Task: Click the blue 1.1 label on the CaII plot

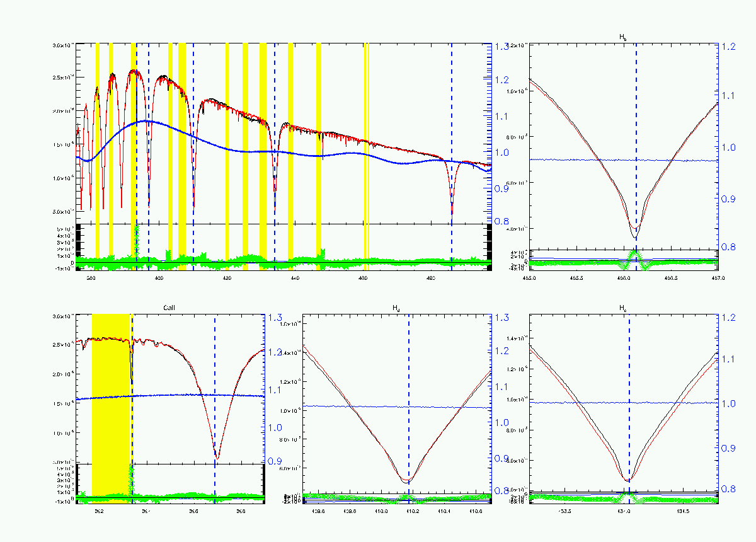Action: click(275, 390)
